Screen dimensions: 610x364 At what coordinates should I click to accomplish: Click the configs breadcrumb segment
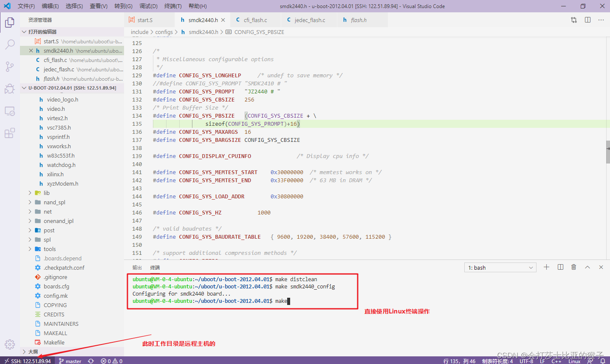click(164, 32)
